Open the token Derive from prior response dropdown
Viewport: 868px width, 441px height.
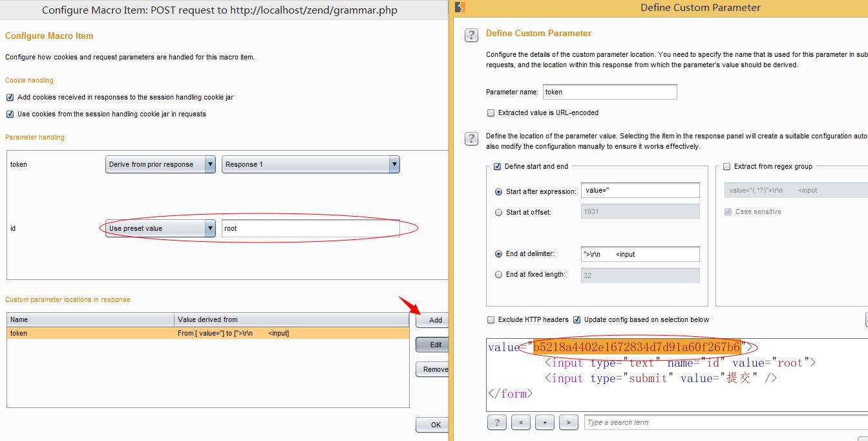[x=160, y=164]
